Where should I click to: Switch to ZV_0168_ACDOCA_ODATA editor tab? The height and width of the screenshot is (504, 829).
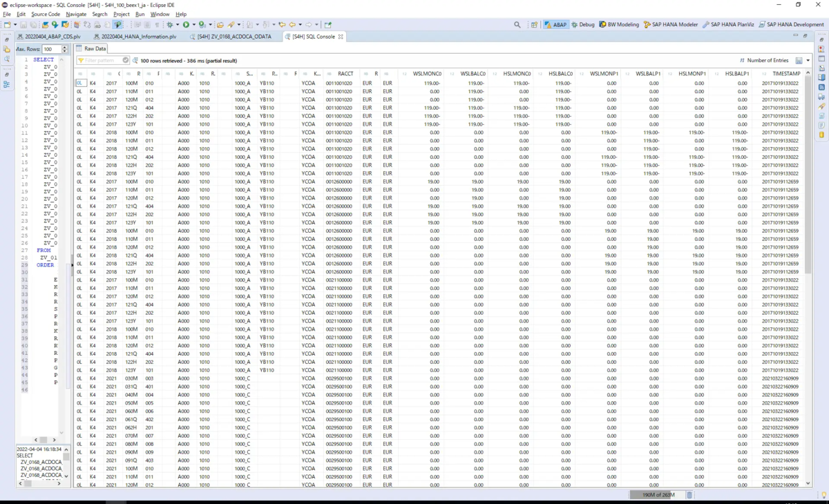point(234,37)
